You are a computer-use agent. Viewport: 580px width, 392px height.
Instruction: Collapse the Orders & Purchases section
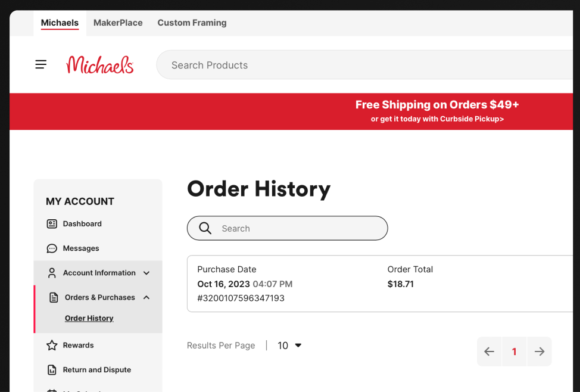click(x=146, y=297)
